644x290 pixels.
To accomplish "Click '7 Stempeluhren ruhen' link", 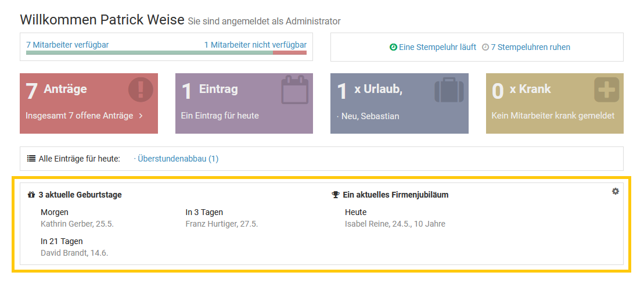I will pyautogui.click(x=530, y=47).
